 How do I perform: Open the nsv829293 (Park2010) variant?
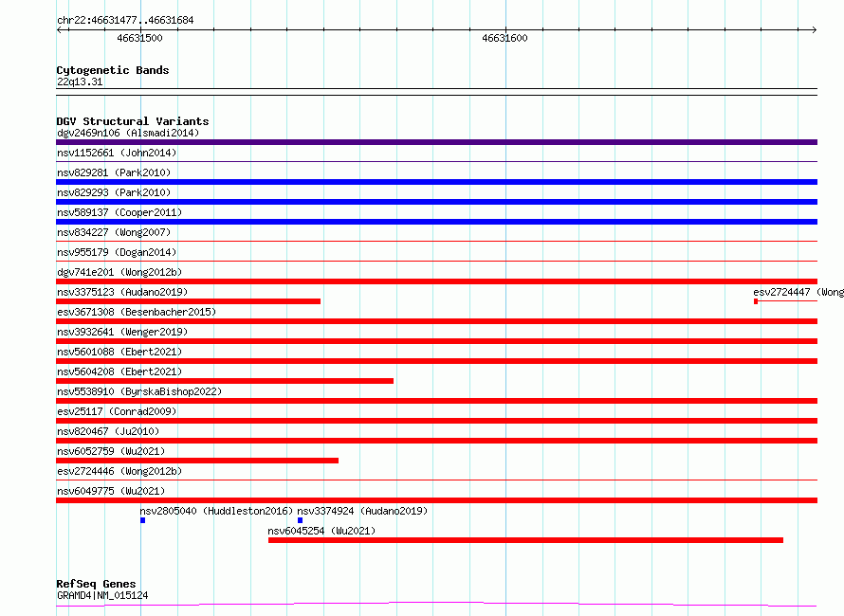pos(114,192)
